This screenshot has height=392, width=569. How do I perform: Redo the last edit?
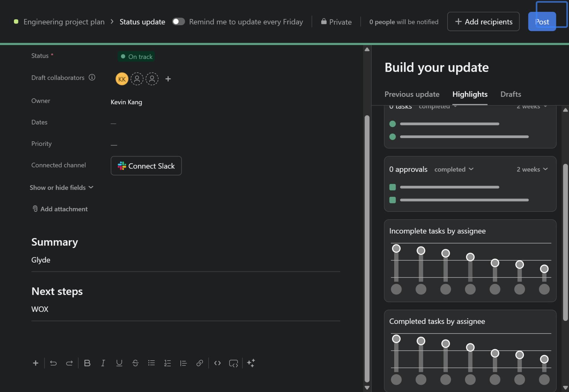coord(69,363)
